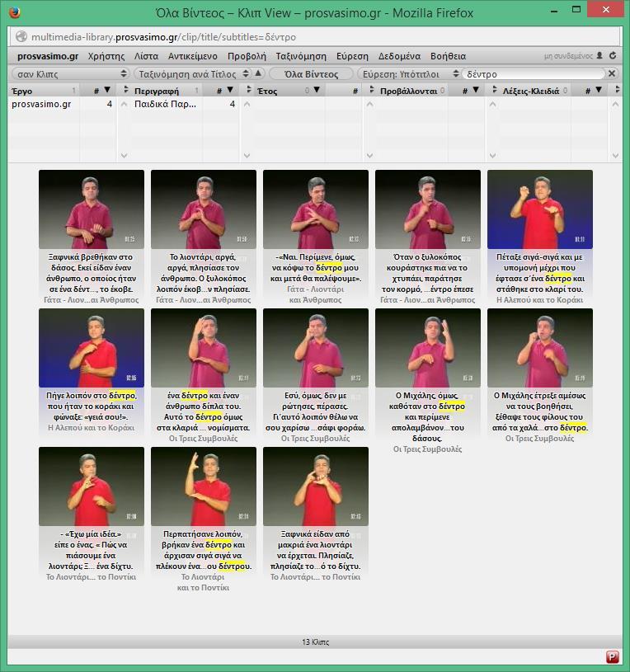Expand the column selector left of Περιγραφή
630x672 pixels.
pos(125,90)
